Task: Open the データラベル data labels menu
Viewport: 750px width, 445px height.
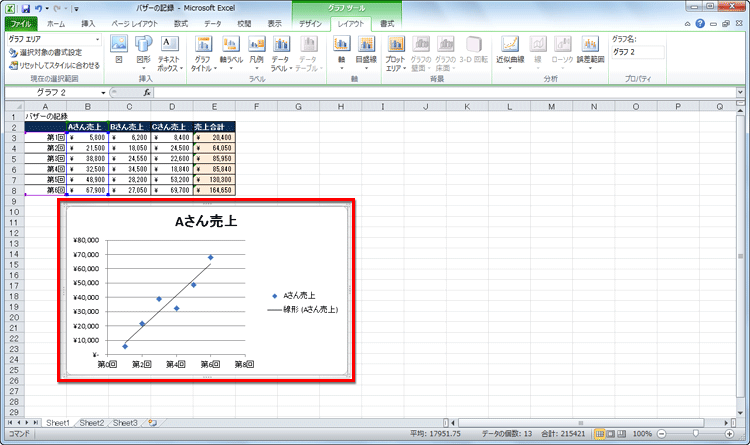Action: 281,54
